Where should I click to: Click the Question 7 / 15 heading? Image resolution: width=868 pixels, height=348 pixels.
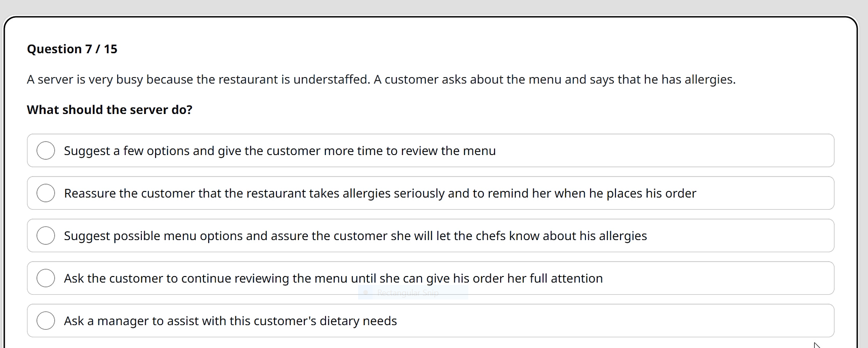point(72,49)
